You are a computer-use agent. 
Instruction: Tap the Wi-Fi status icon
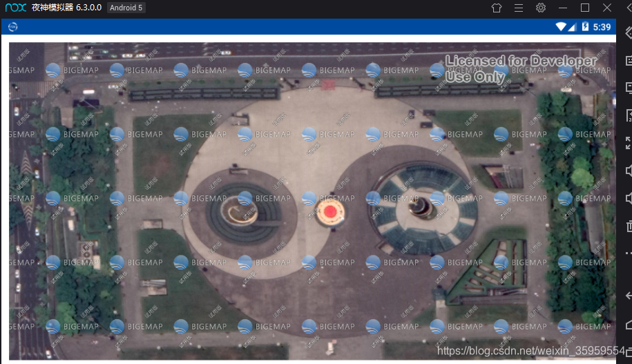[561, 27]
